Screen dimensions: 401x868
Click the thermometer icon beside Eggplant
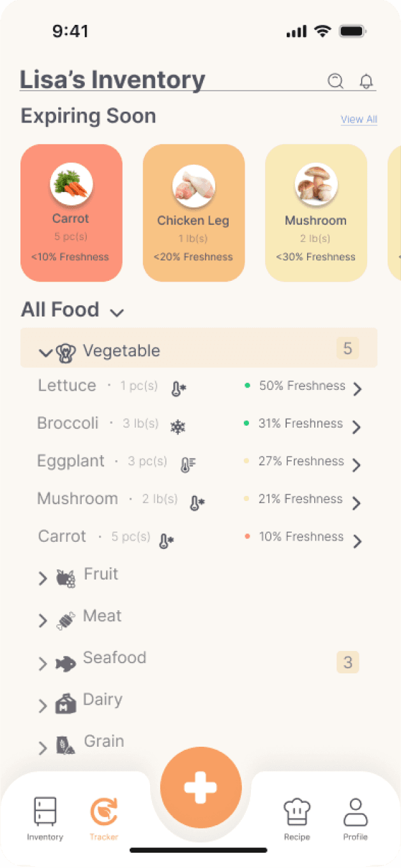[x=188, y=465]
